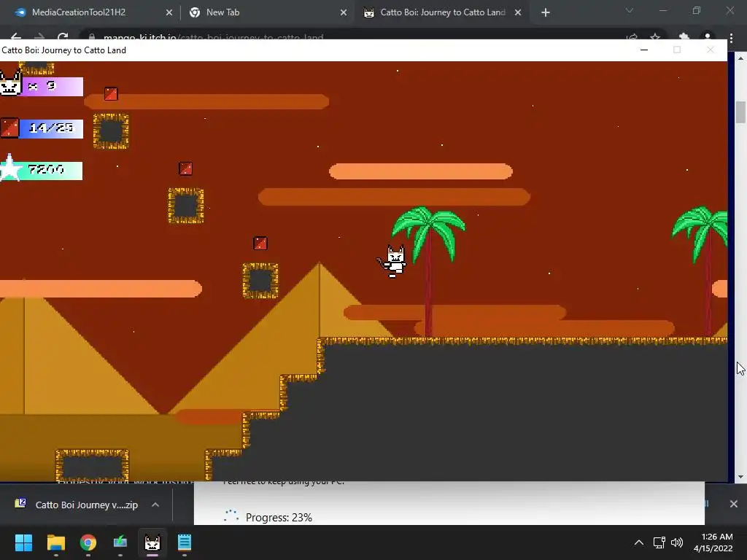
Task: Close the MediaCreationTool21H2 tab
Action: 169,13
